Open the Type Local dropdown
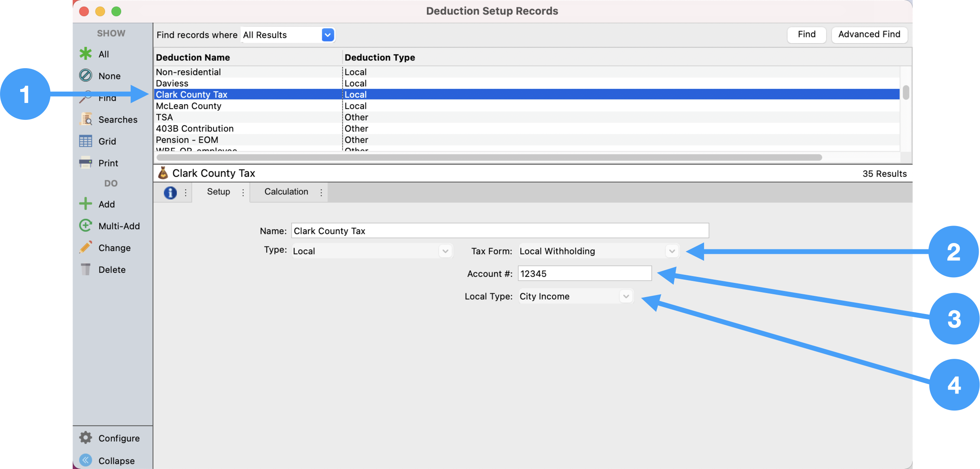This screenshot has width=980, height=469. (445, 251)
